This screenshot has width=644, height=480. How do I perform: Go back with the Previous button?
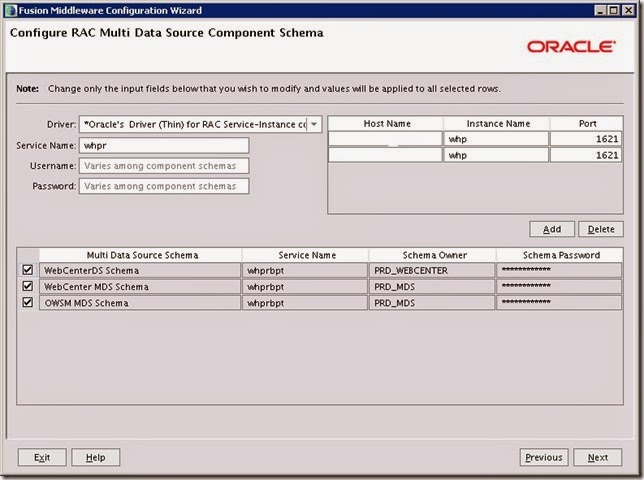click(544, 457)
